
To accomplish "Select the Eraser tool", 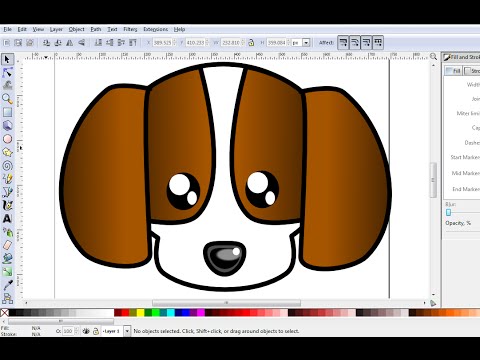I will [x=7, y=246].
